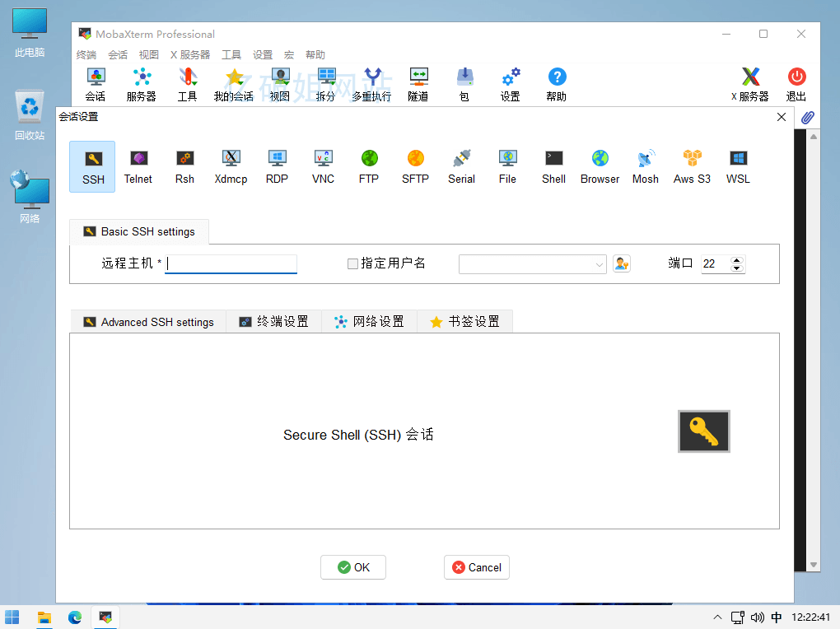Viewport: 840px width, 629px height.
Task: Switch to the 终端设置 tab
Action: [274, 322]
